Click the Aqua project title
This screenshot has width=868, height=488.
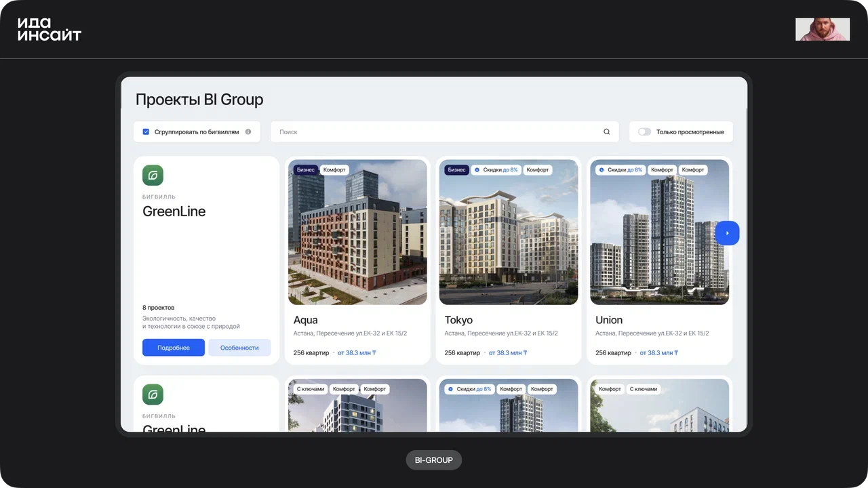[x=306, y=320]
